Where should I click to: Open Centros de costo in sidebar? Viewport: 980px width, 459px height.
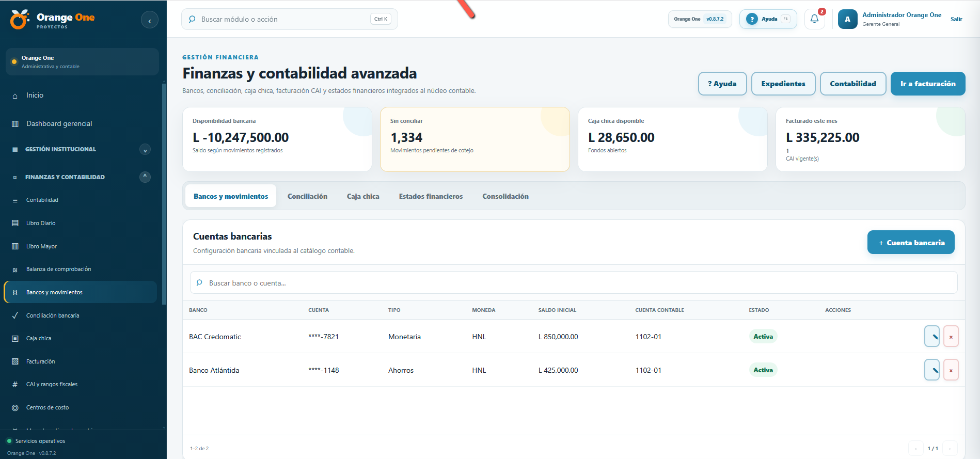pos(80,408)
